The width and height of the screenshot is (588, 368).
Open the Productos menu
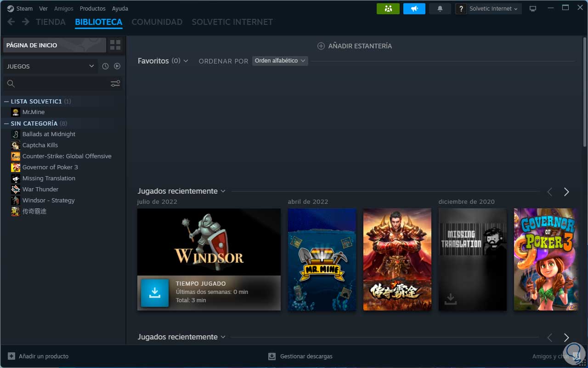[x=92, y=8]
